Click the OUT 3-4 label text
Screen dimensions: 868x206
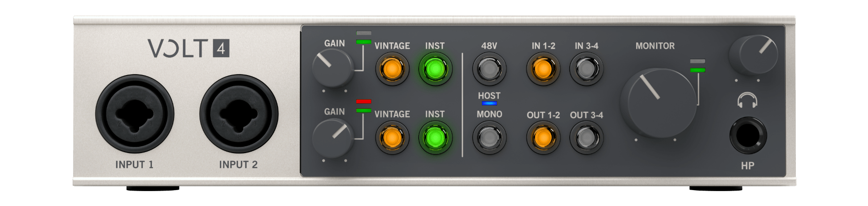(586, 115)
